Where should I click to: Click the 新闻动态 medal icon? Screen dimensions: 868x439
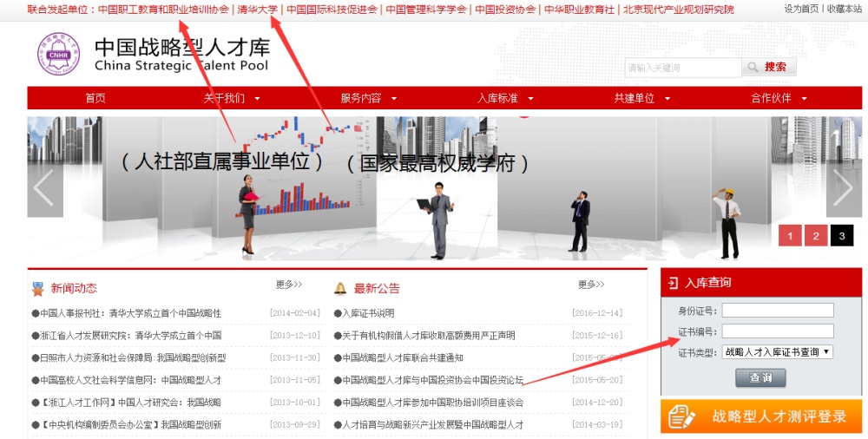(x=37, y=289)
